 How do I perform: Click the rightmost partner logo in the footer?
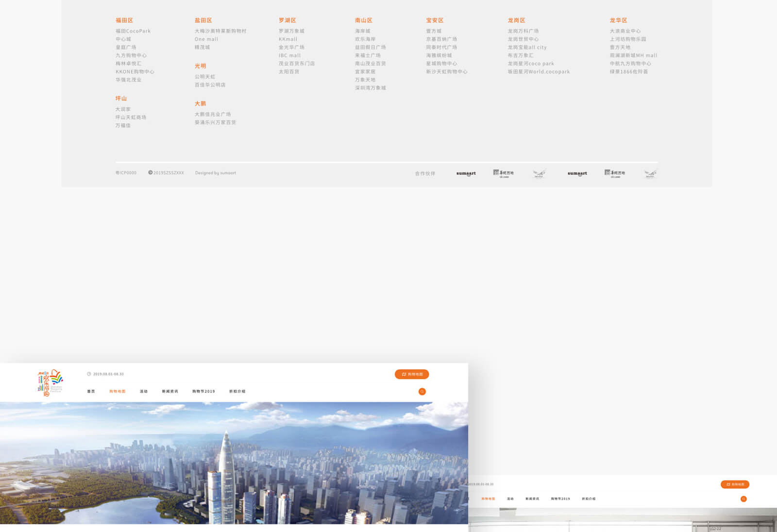(650, 173)
